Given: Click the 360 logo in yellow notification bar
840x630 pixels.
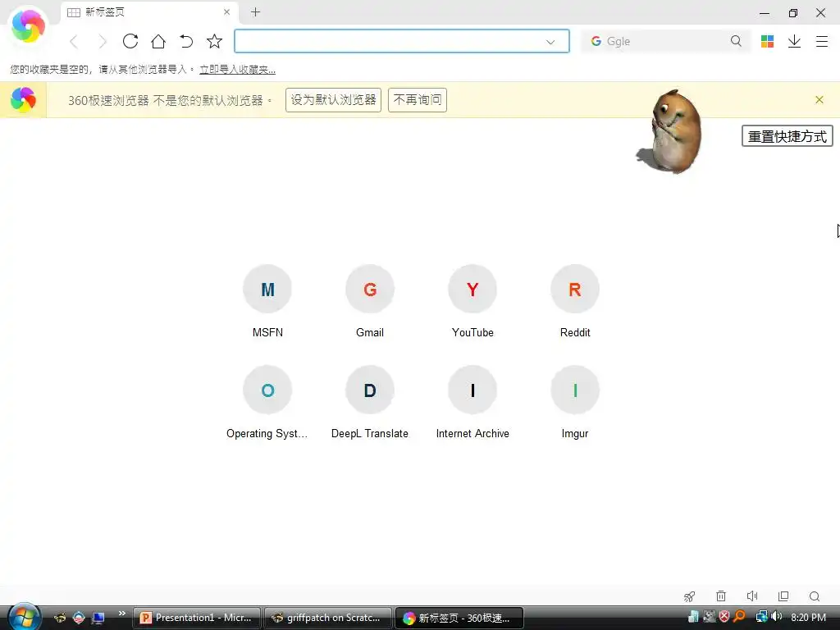Looking at the screenshot, I should (23, 99).
